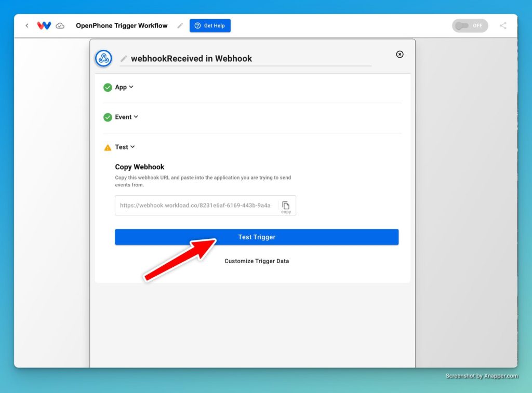The height and width of the screenshot is (393, 532).
Task: Click the App green checkmark status icon
Action: click(x=108, y=88)
